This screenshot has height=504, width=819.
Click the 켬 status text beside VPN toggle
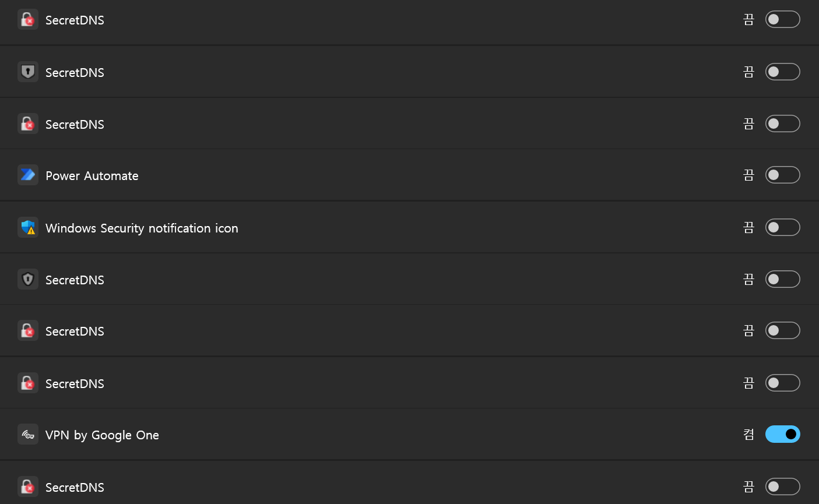[748, 434]
